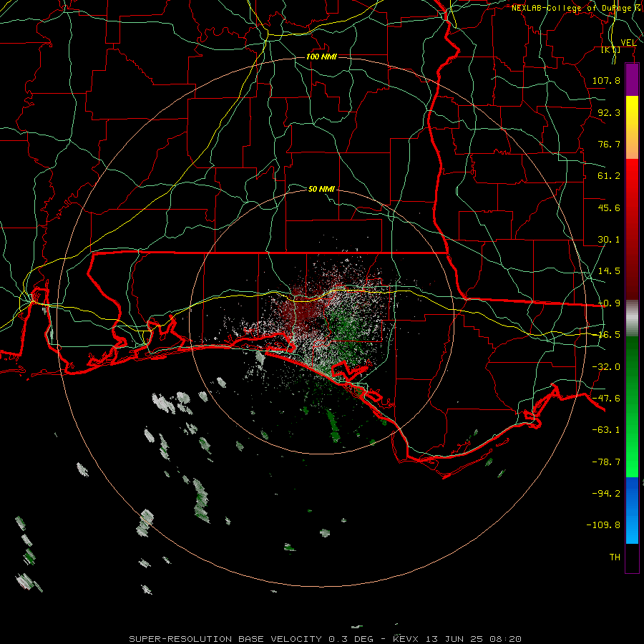Click the SUPER-RESOLUTION BASE VELOCITY caption
The image size is (644, 644).
(326, 639)
